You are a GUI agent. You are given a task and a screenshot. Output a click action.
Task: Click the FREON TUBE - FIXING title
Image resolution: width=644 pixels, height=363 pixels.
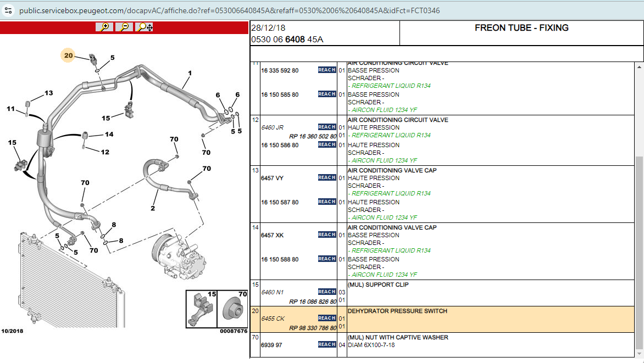[521, 28]
